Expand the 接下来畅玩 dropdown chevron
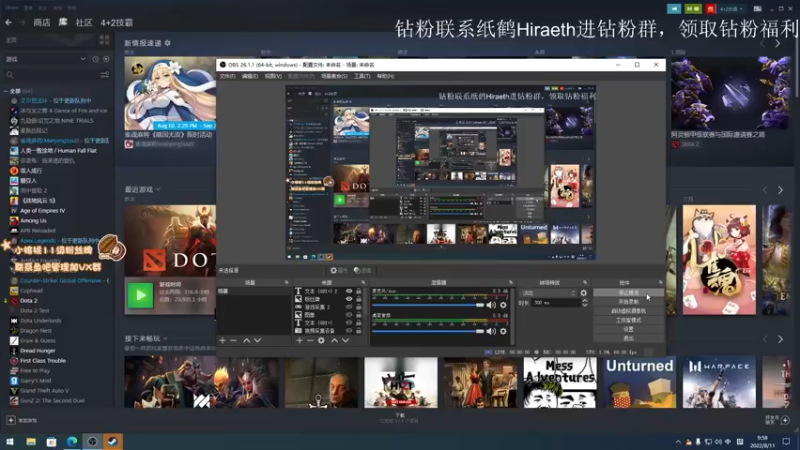 point(165,338)
